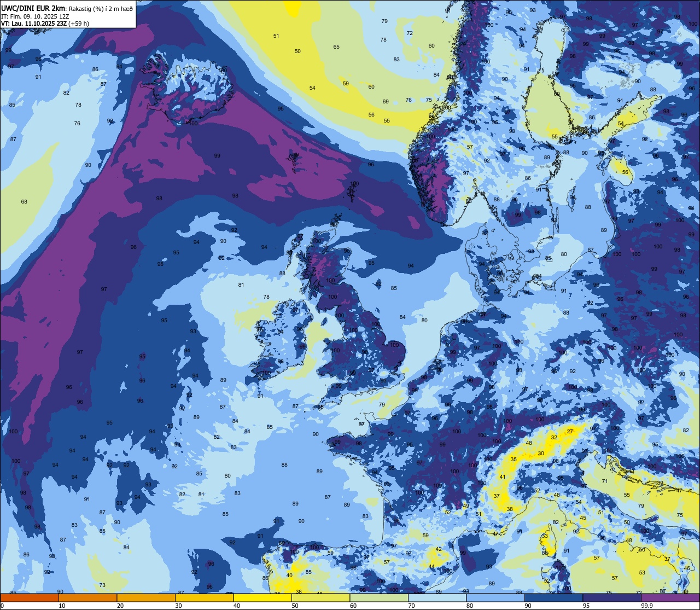Image resolution: width=700 pixels, height=610 pixels.
Task: Click the humidity value '71' on the map
Action: tap(605, 481)
